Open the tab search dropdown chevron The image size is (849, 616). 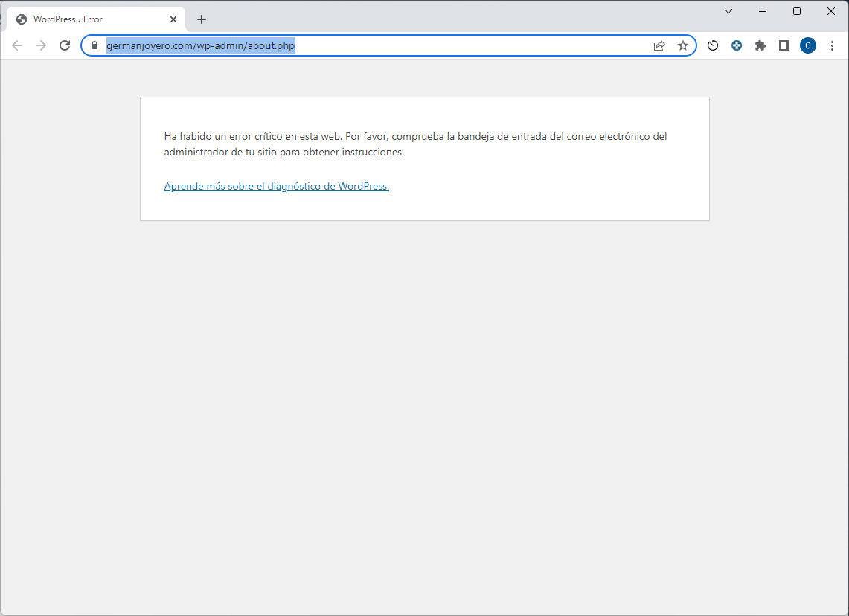tap(728, 11)
